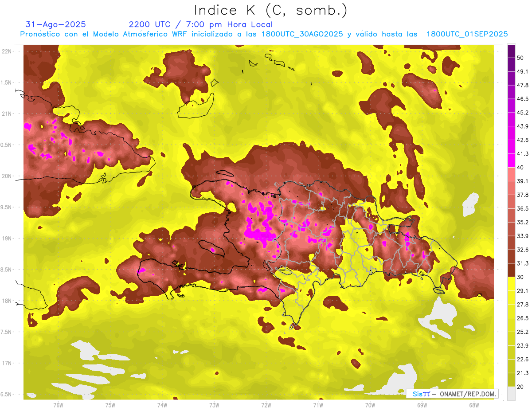532x411 pixels.
Task: Click the colorbar value 22.6
Action: tap(522, 359)
